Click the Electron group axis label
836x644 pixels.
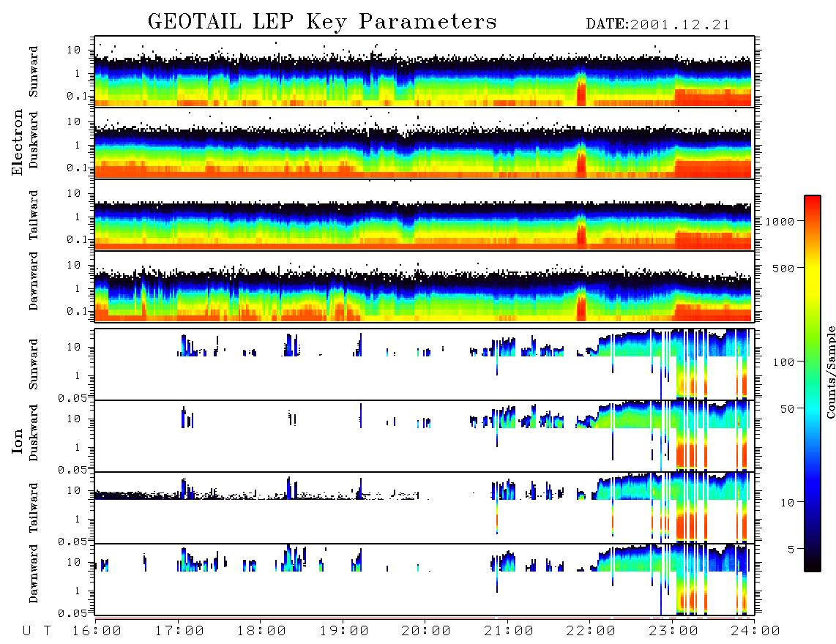pos(18,142)
